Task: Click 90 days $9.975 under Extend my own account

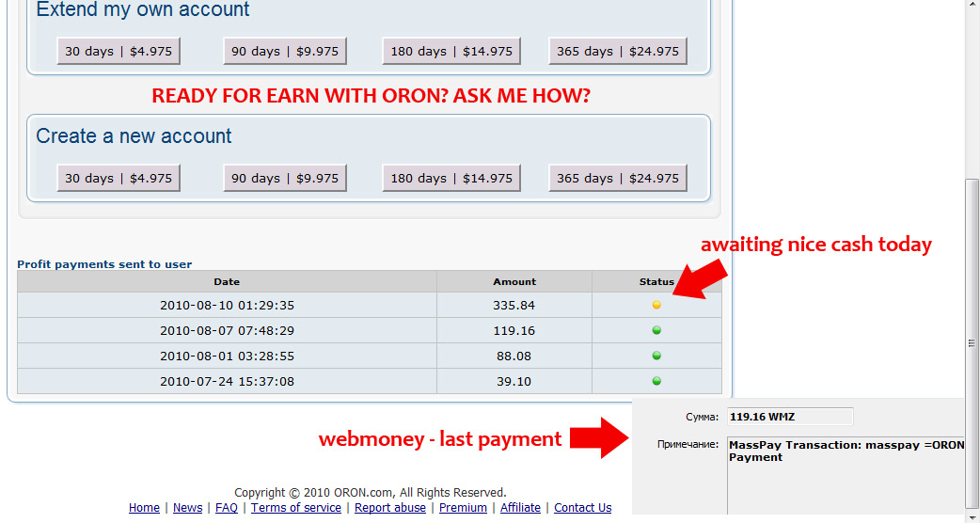Action: click(285, 51)
